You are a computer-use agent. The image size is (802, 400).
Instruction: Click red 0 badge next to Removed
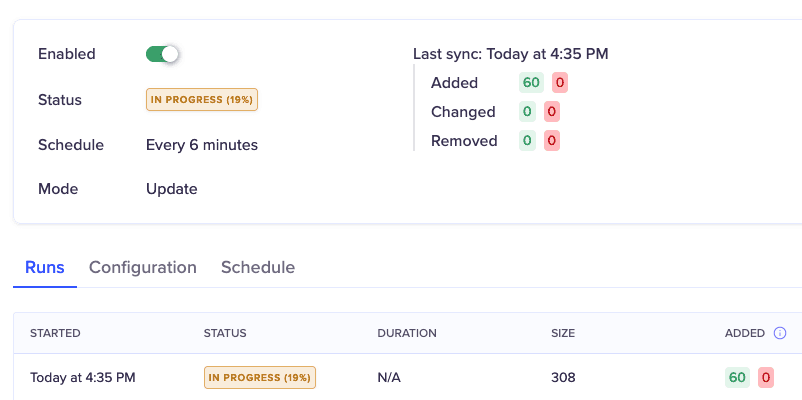(551, 141)
